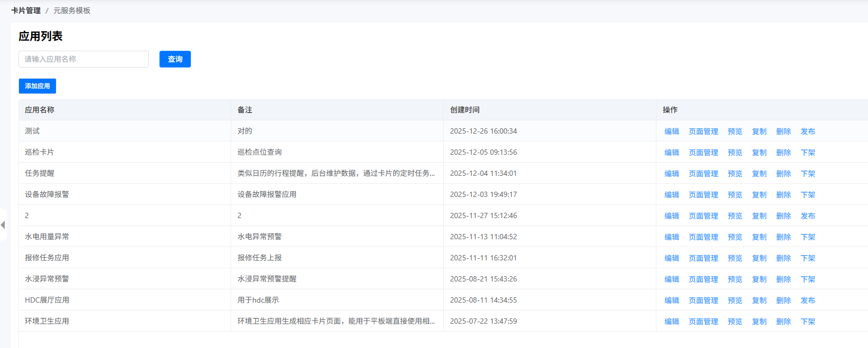This screenshot has width=868, height=348.
Task: Preview the 任务提醒 application
Action: [735, 174]
